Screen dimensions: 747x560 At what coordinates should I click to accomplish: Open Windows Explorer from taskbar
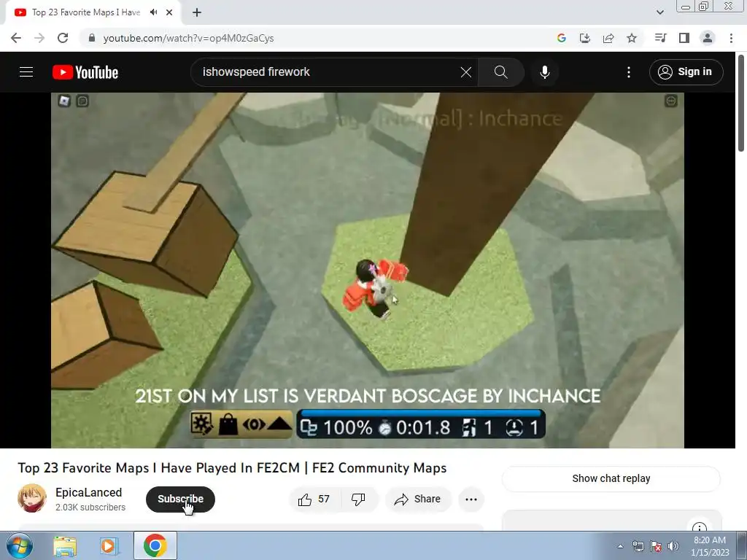[65, 545]
